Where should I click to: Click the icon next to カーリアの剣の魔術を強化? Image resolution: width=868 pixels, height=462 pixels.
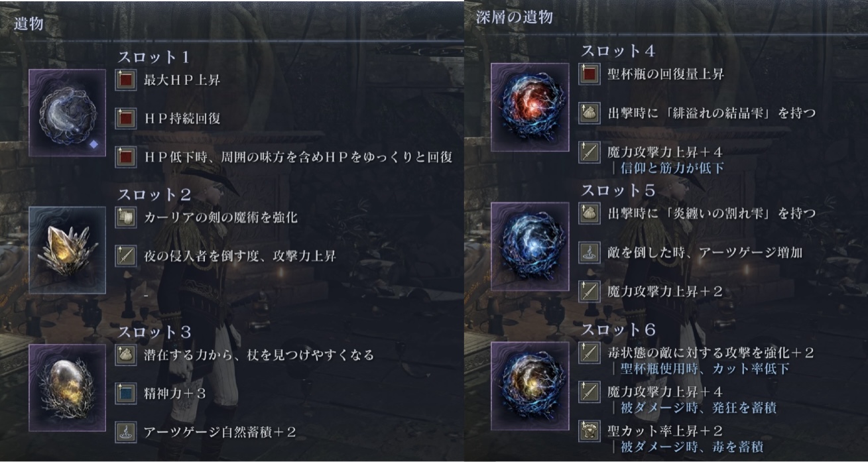126,217
